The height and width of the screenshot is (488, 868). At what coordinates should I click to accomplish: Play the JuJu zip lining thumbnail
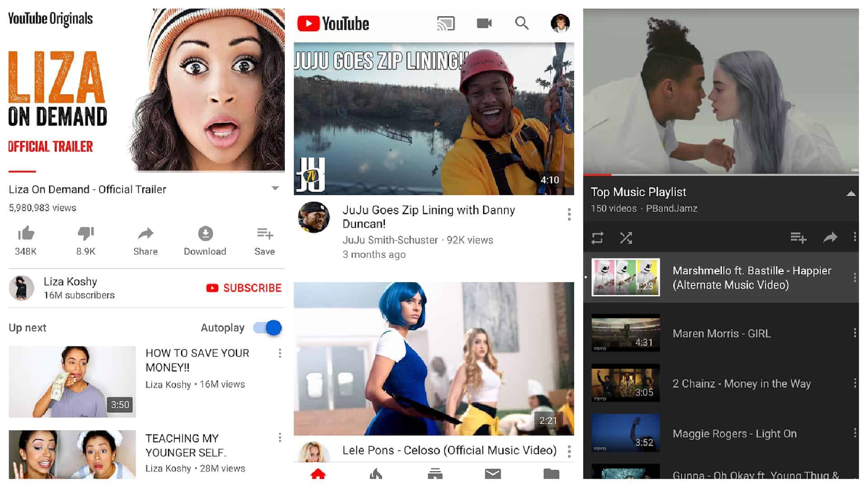click(434, 119)
